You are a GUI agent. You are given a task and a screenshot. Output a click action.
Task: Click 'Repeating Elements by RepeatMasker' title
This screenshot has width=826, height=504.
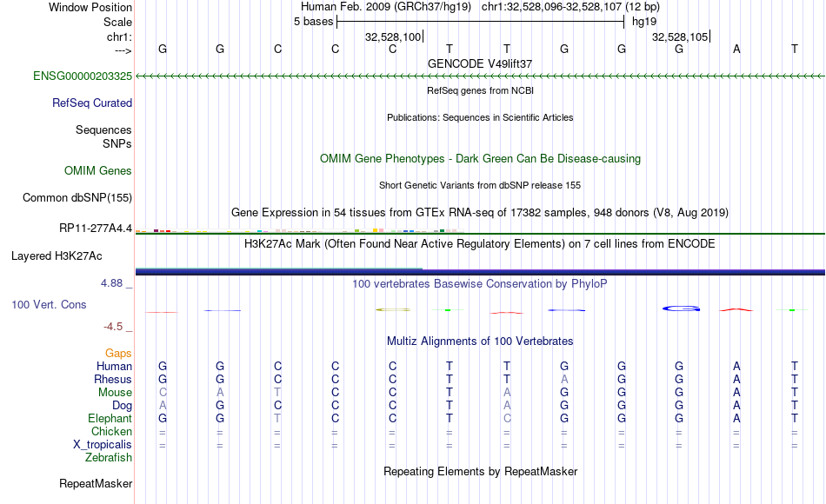(481, 471)
